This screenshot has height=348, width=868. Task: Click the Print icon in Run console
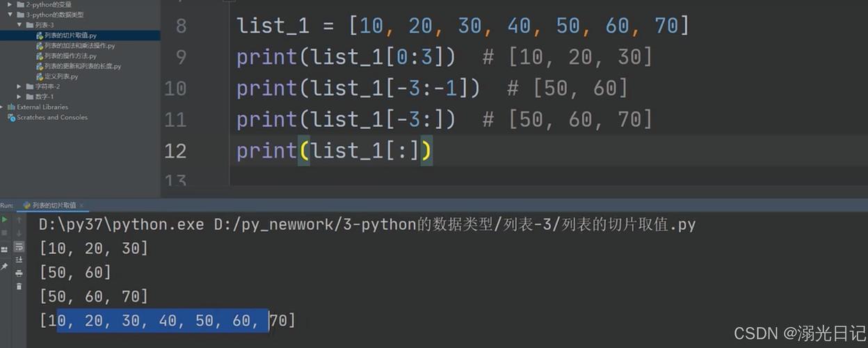(19, 273)
